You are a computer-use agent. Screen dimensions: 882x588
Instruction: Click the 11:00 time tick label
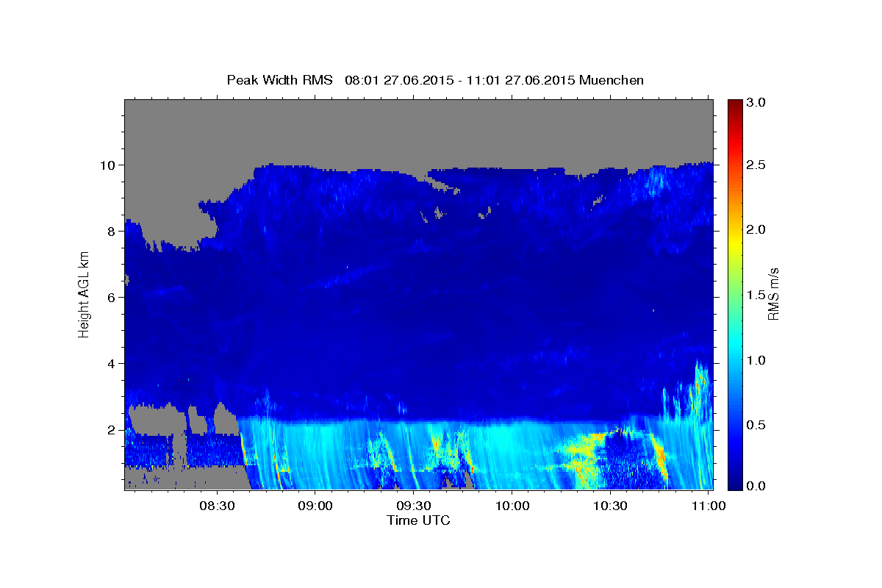tap(709, 506)
